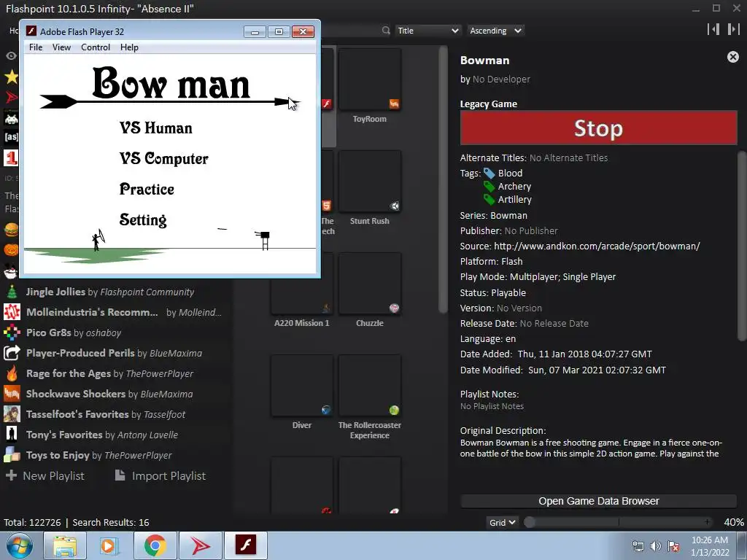Select Practice mode in Bowman game
The image size is (747, 560).
(x=147, y=189)
